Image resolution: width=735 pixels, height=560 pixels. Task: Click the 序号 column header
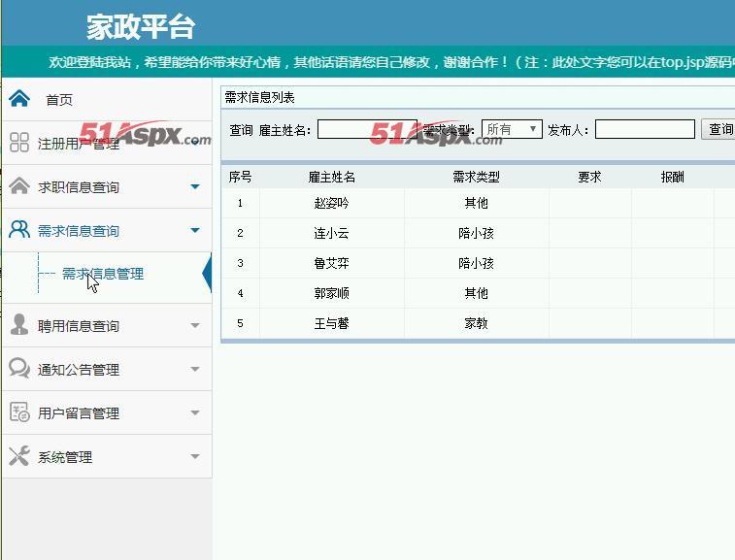[240, 178]
